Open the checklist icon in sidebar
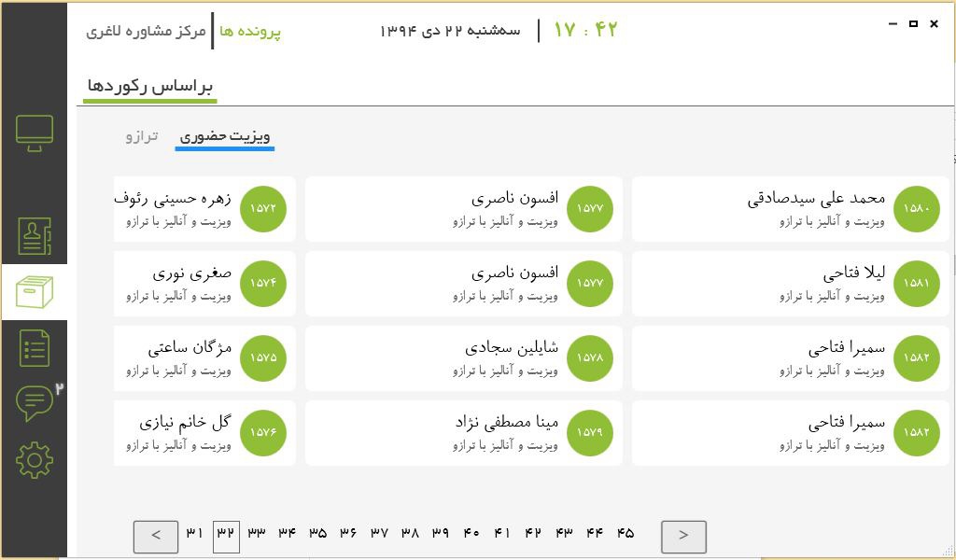Image resolution: width=956 pixels, height=560 pixels. point(35,348)
